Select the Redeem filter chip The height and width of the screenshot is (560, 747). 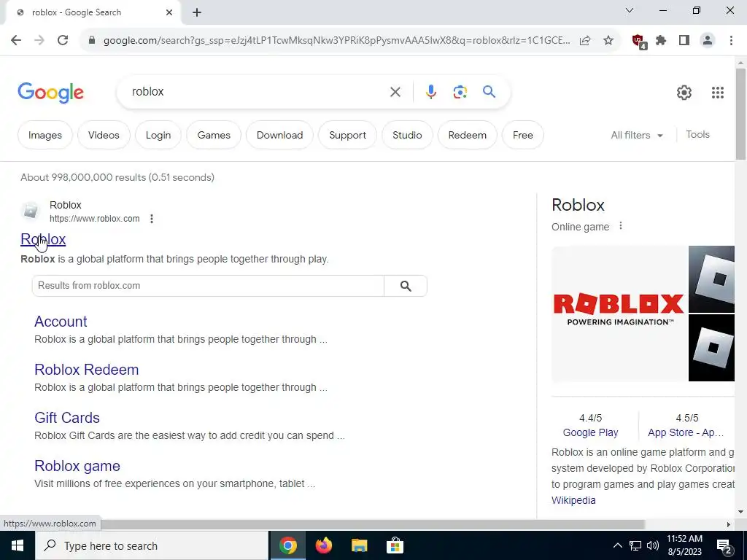click(x=468, y=135)
